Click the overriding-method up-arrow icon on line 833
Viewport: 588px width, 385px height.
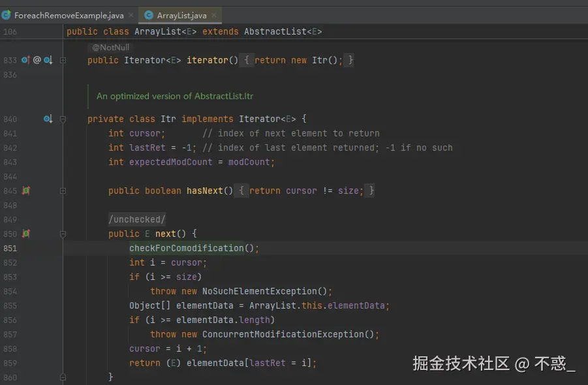pyautogui.click(x=26, y=60)
